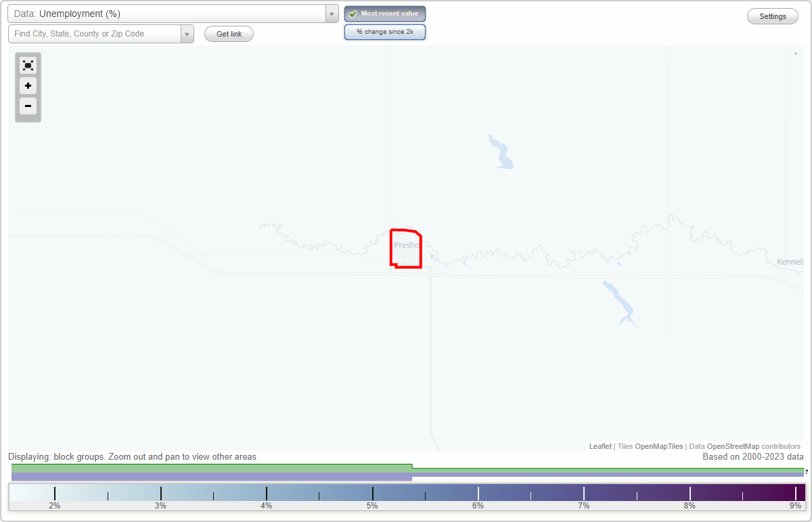812x522 pixels.
Task: Zoom out using the minus control
Action: coord(28,106)
